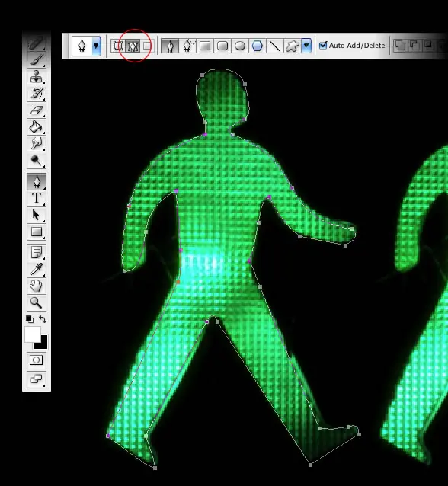The width and height of the screenshot is (448, 486).
Task: Click the Polygon shape tool
Action: (258, 46)
